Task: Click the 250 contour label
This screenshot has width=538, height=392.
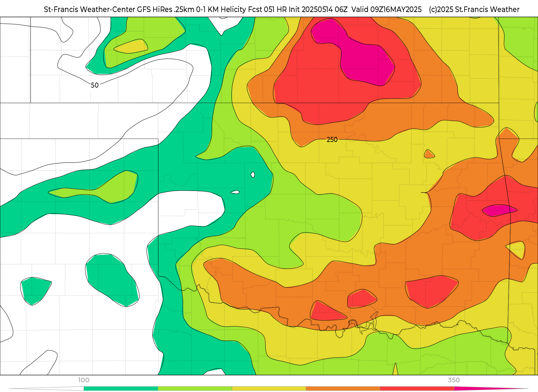Action: pyautogui.click(x=332, y=139)
